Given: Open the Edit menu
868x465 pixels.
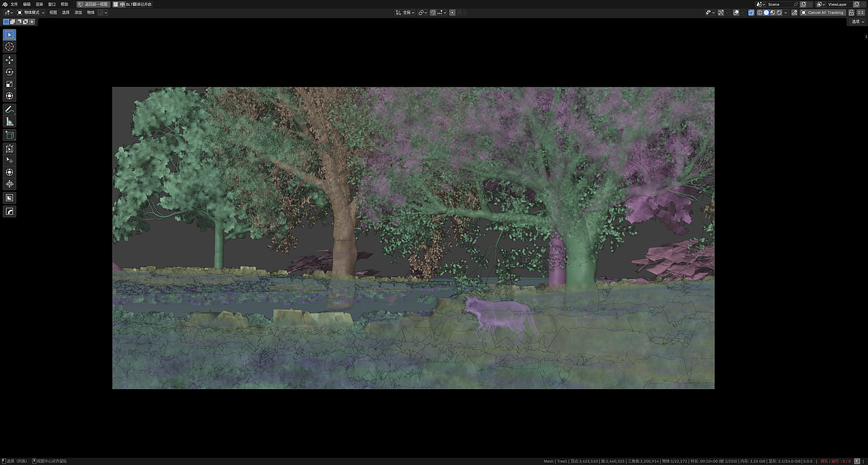Looking at the screenshot, I should point(26,4).
